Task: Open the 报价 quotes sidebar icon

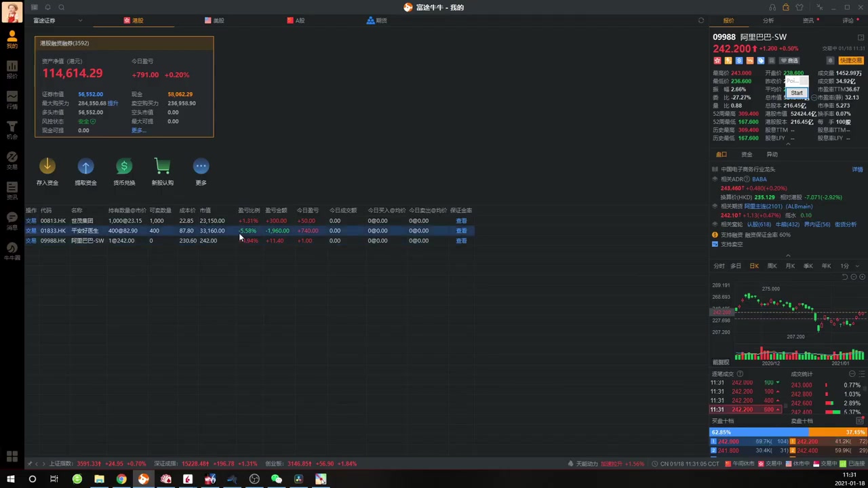Action: click(12, 70)
